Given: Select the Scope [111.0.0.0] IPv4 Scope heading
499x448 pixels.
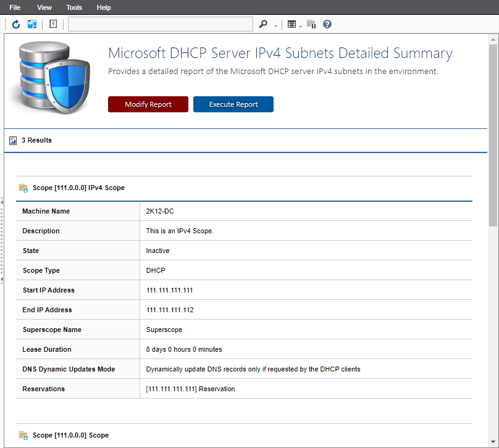Looking at the screenshot, I should (x=78, y=188).
